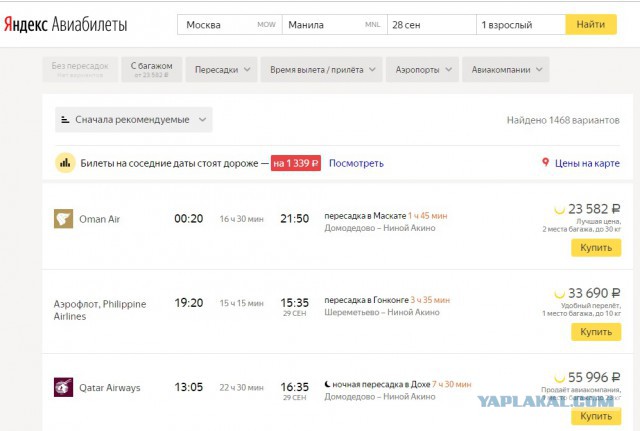Image resolution: width=640 pixels, height=431 pixels.
Task: Expand the Аэропорты filter dropdown
Action: coord(422,70)
